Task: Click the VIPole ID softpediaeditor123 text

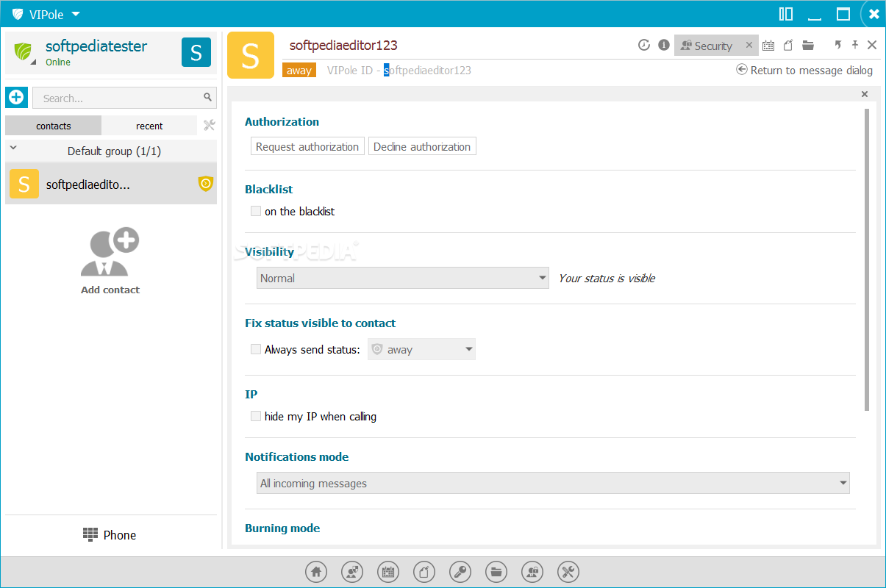Action: (399, 71)
